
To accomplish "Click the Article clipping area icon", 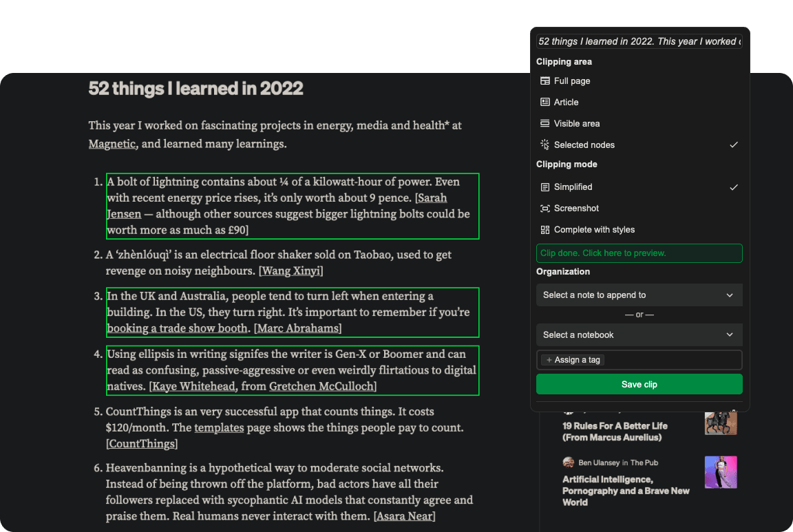I will click(x=544, y=102).
